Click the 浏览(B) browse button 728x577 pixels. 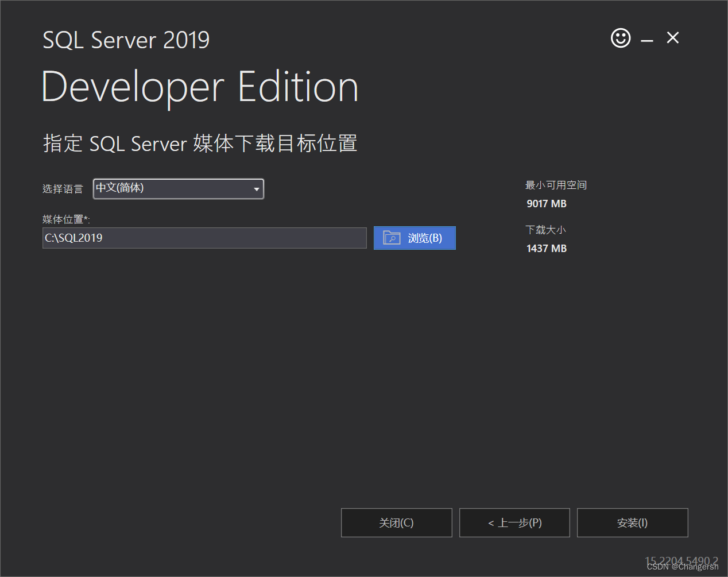point(415,238)
